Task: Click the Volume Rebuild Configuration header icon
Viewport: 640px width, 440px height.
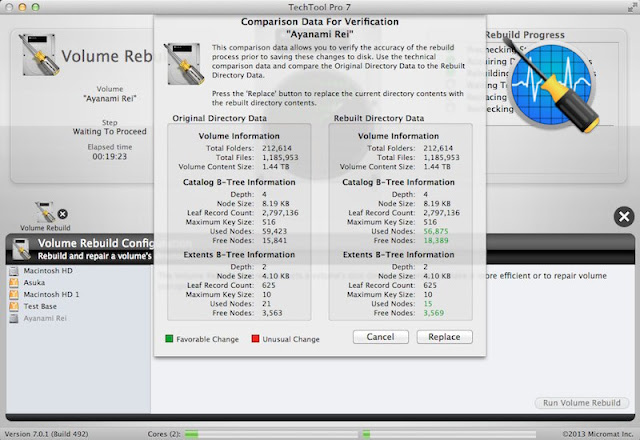Action: click(x=20, y=249)
